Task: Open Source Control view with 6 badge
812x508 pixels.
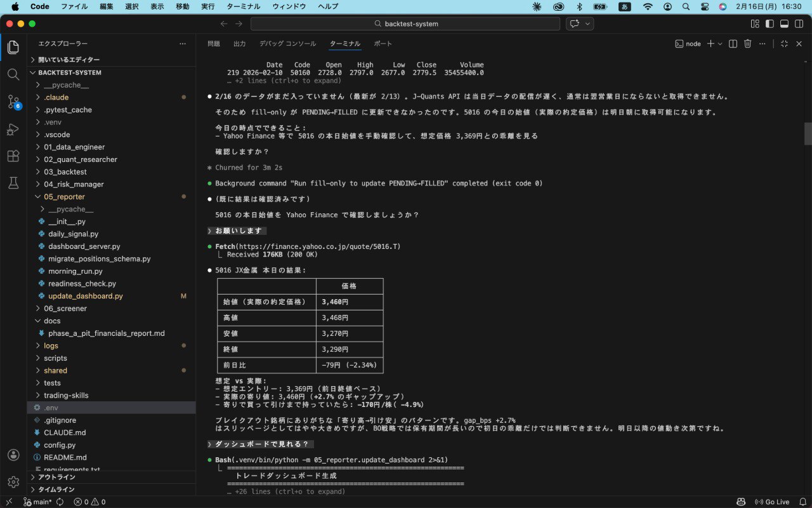Action: 13,102
